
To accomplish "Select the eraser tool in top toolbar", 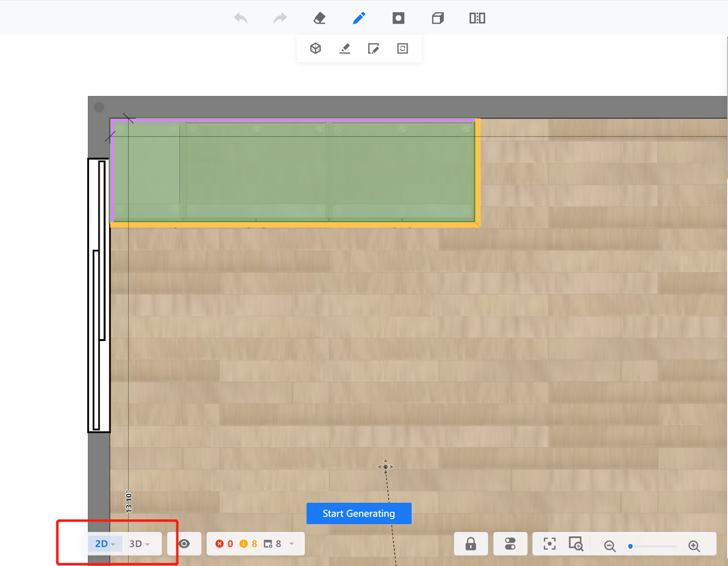I will (x=319, y=18).
